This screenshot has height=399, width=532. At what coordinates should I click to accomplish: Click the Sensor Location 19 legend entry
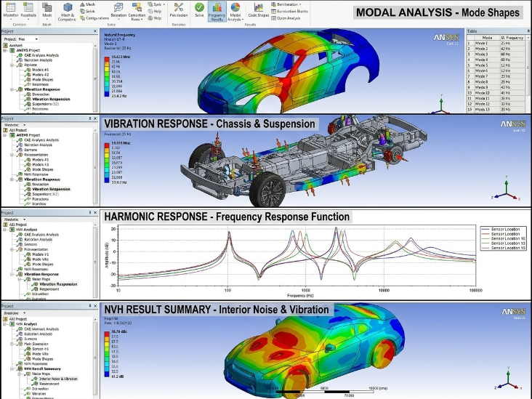click(504, 248)
